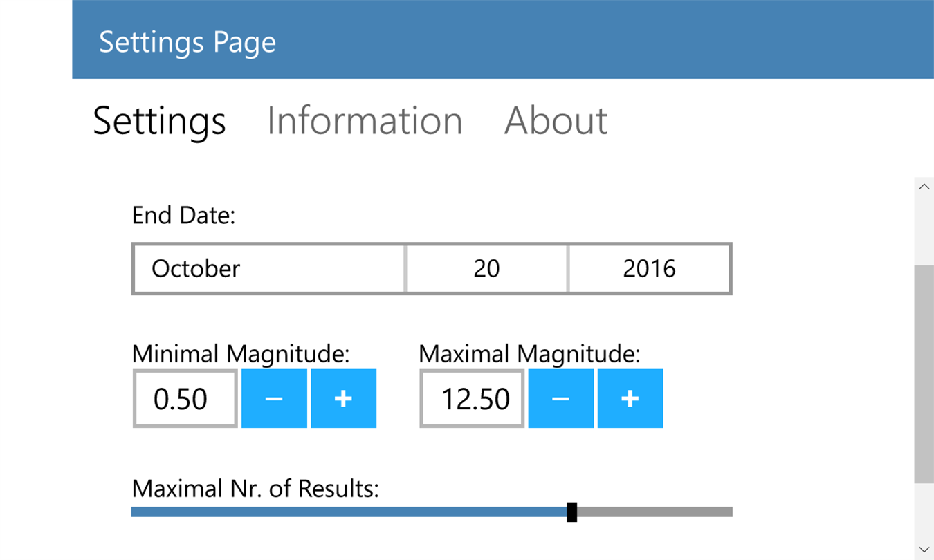Click the scrollbar down arrow

[x=924, y=550]
